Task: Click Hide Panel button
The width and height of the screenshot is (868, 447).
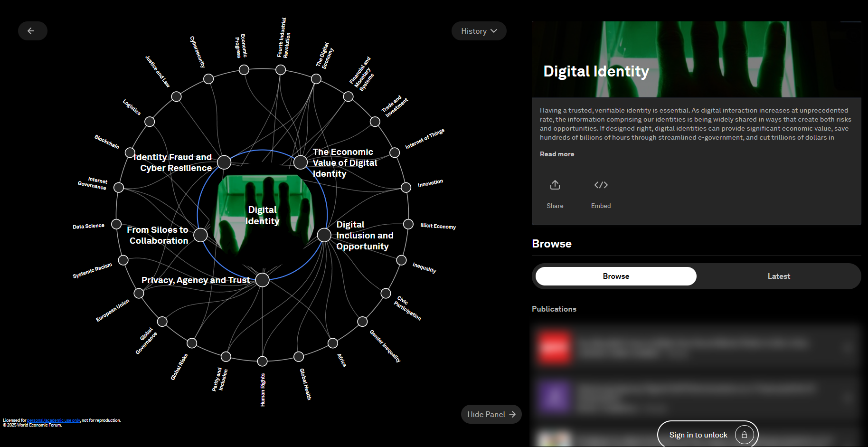Action: pos(491,414)
